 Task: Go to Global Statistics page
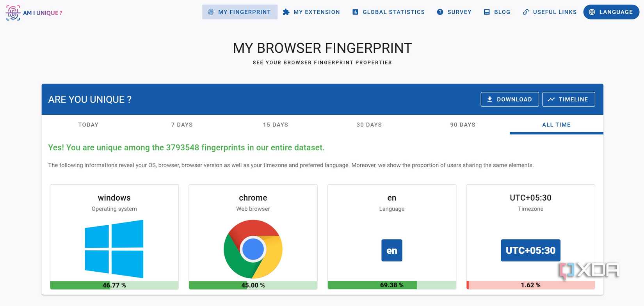pyautogui.click(x=388, y=12)
